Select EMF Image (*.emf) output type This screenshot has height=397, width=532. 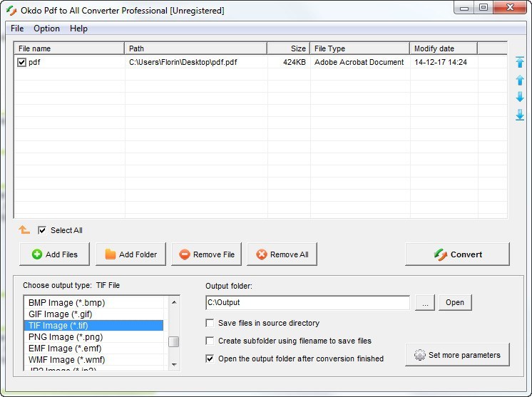(93, 349)
